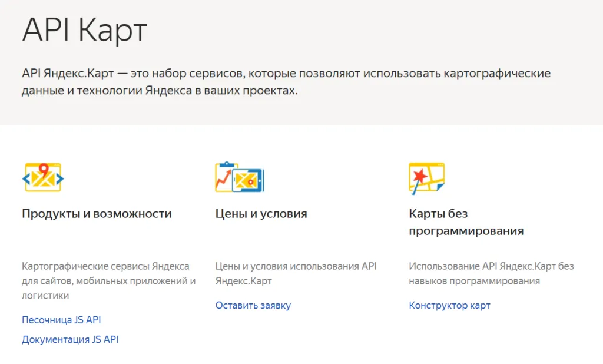Viewport: 603px width, 364px height.
Task: Click the phone graphic in the prices icon
Action: tap(249, 180)
